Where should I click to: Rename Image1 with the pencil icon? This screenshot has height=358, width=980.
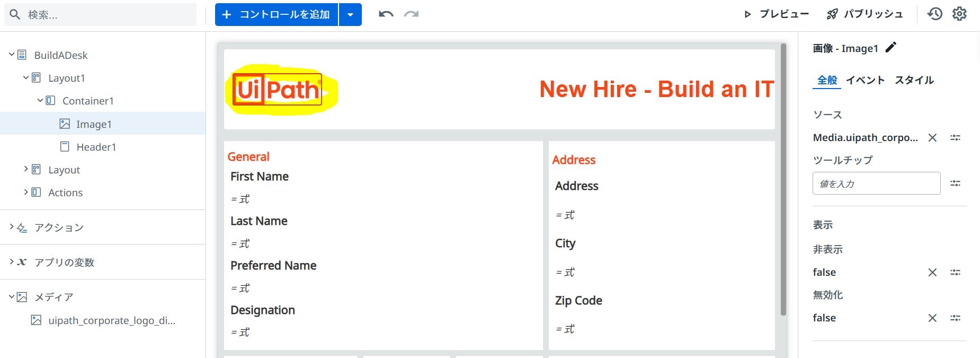tap(891, 48)
